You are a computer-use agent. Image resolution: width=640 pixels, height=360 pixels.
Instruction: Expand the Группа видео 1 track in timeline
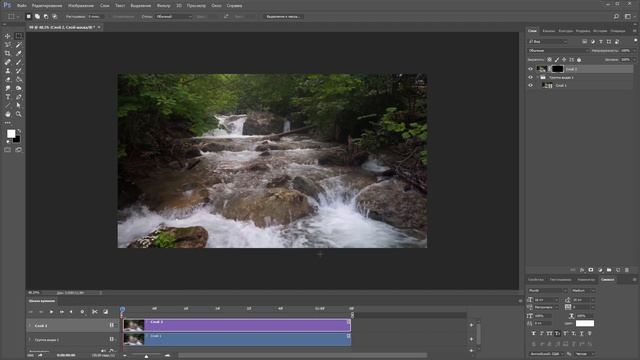pyautogui.click(x=29, y=340)
